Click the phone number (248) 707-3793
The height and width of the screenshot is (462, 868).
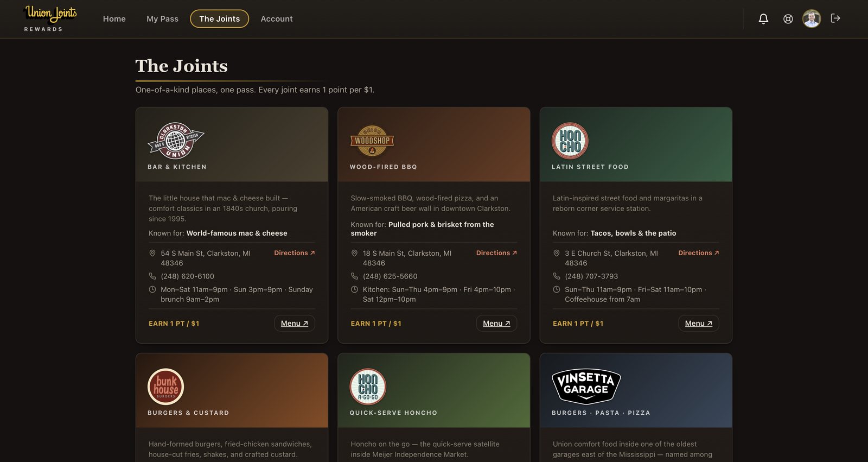(x=591, y=276)
